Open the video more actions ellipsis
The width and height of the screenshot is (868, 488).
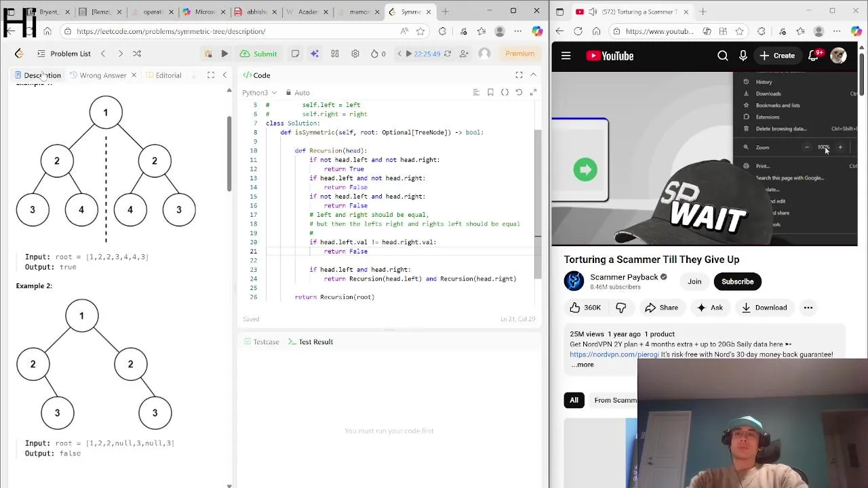tap(808, 308)
